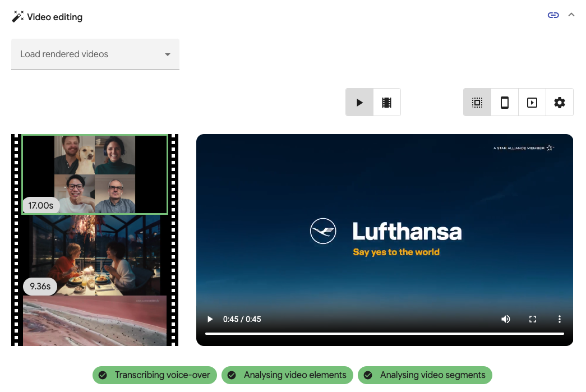Screen dimensions: 586x392
Task: Enter fullscreen in the video player
Action: point(533,319)
